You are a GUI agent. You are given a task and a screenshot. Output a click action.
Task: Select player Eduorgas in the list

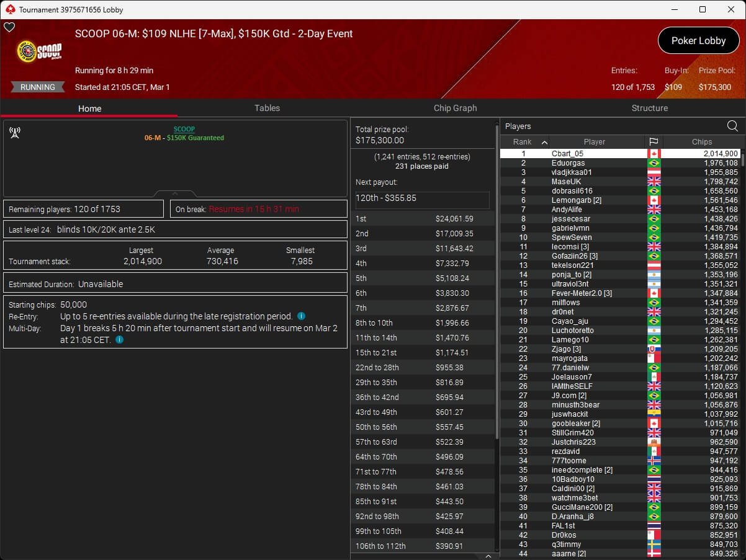568,163
